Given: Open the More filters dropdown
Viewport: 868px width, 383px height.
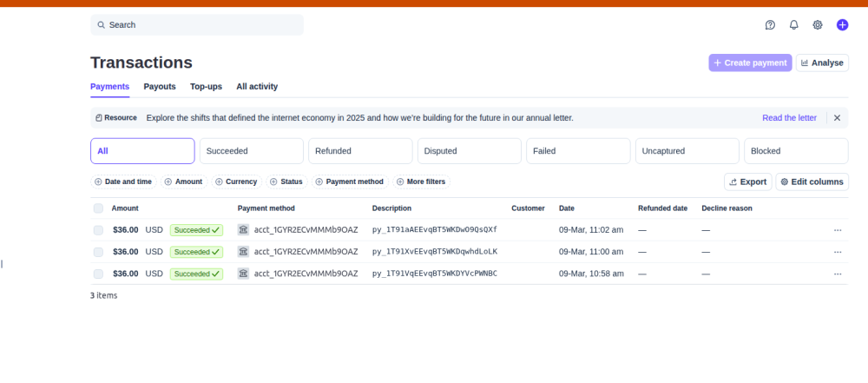Looking at the screenshot, I should click(421, 182).
